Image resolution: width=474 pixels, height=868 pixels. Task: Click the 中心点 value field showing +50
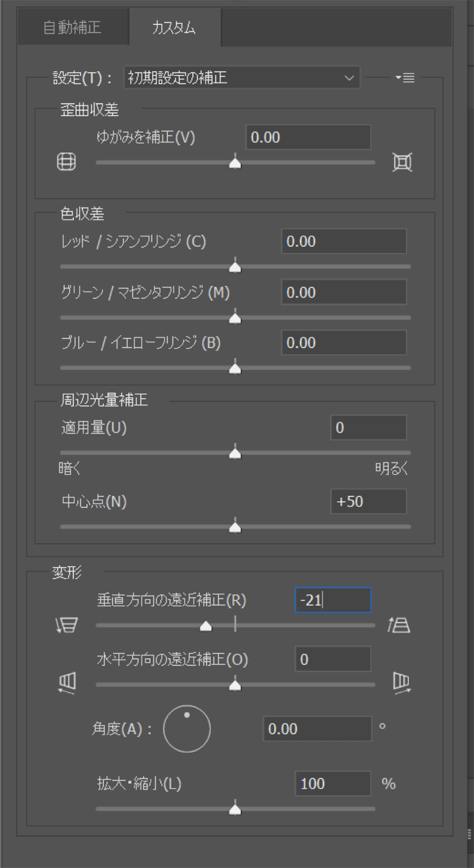click(x=369, y=502)
